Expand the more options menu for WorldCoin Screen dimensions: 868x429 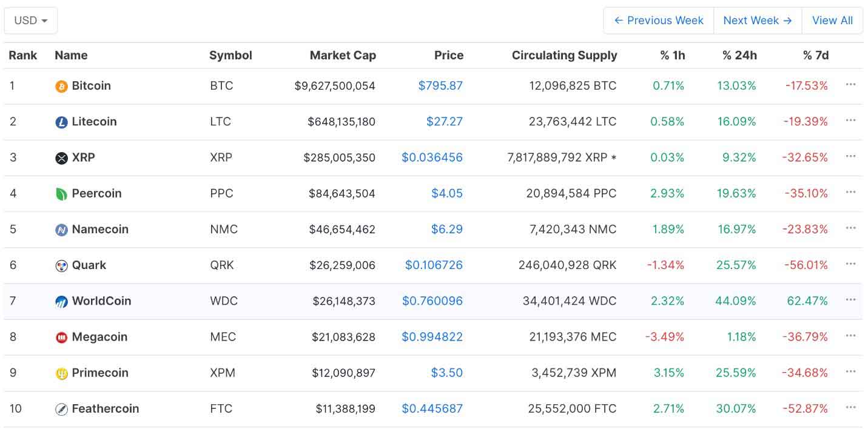[850, 300]
